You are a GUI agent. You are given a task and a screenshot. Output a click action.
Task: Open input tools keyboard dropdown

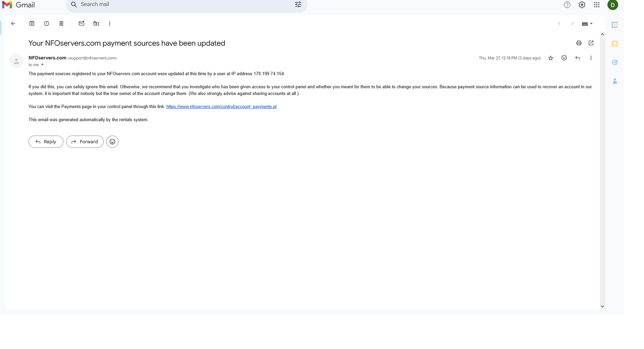point(587,24)
